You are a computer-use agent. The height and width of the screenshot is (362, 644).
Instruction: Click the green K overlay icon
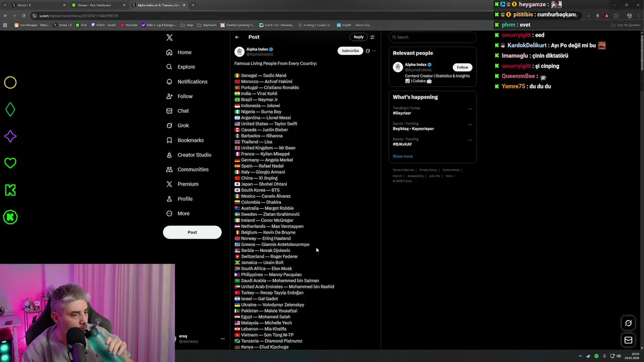click(10, 190)
